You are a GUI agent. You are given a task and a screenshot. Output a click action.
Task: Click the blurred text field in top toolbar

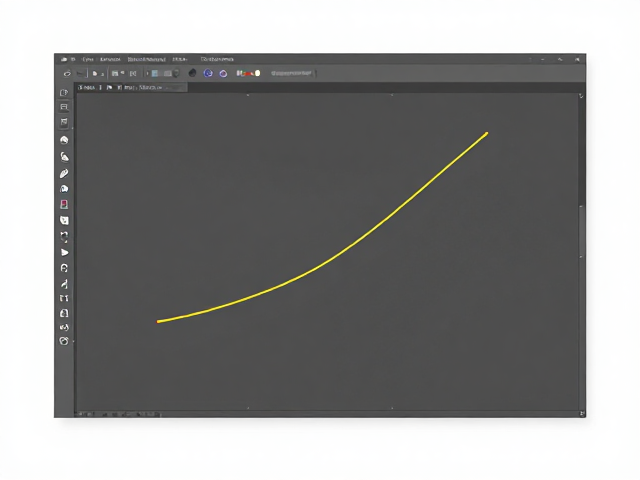point(291,73)
